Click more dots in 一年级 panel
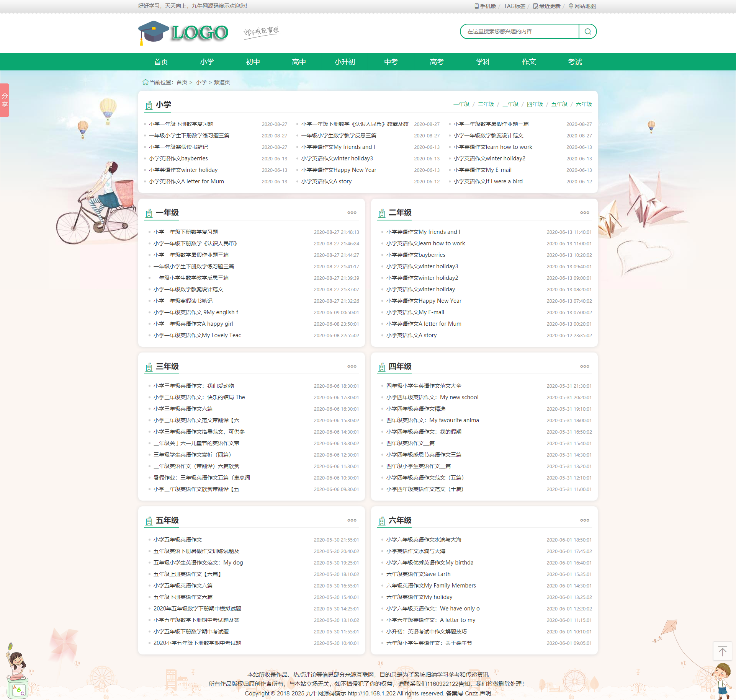The height and width of the screenshot is (700, 736). point(352,213)
